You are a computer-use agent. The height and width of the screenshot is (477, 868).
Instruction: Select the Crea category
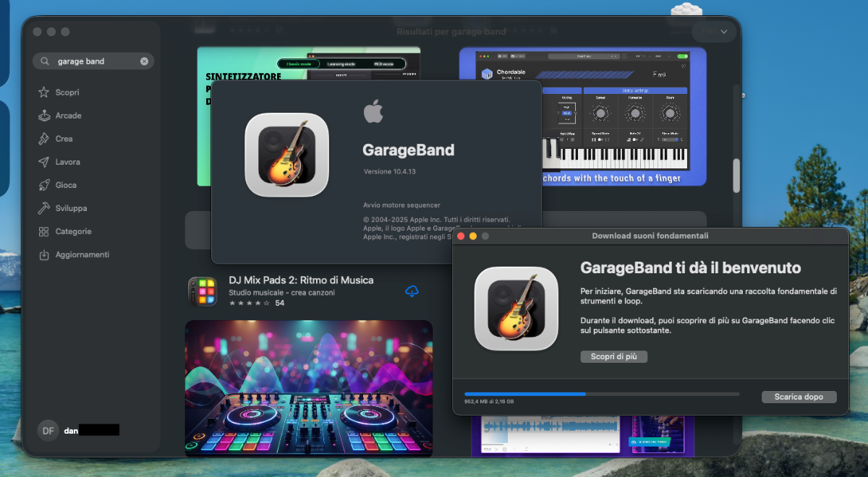[x=64, y=139]
